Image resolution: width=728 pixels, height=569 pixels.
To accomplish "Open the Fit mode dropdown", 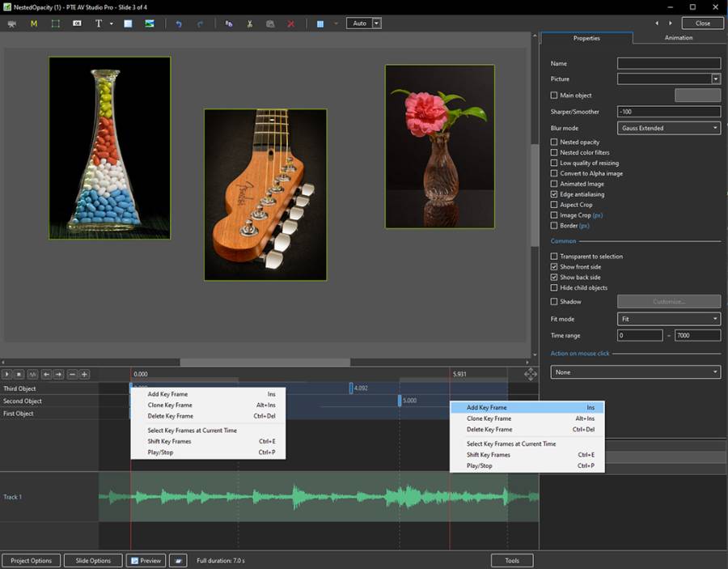I will pyautogui.click(x=668, y=320).
